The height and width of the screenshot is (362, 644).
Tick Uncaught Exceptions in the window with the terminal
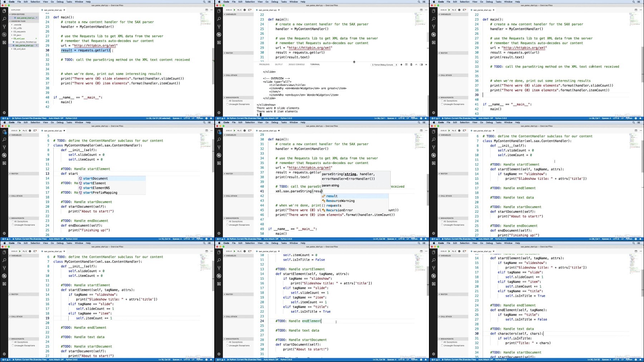228,104
